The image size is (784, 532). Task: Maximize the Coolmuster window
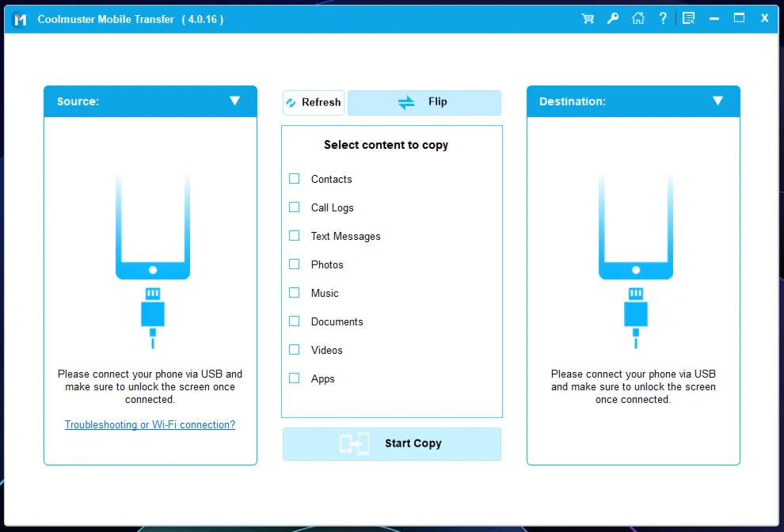click(739, 18)
